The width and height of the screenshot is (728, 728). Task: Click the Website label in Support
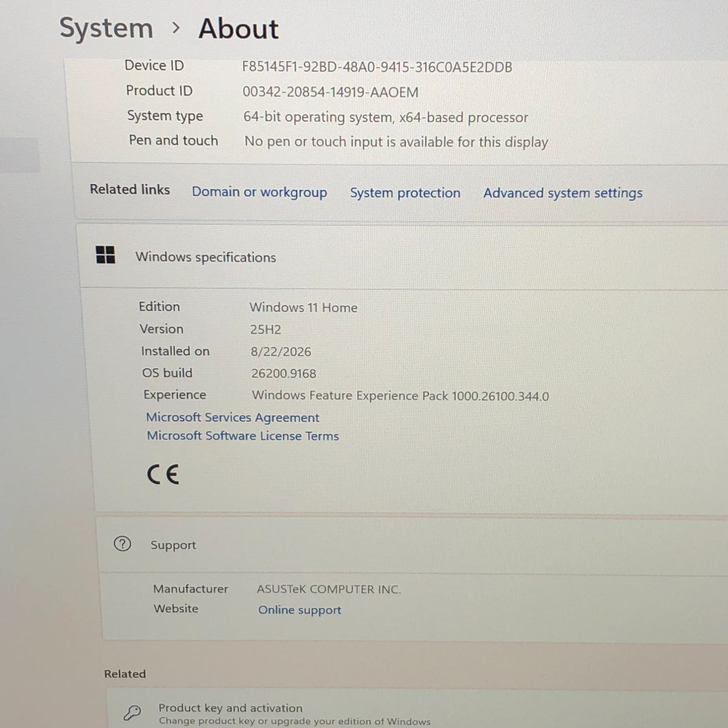coord(176,608)
